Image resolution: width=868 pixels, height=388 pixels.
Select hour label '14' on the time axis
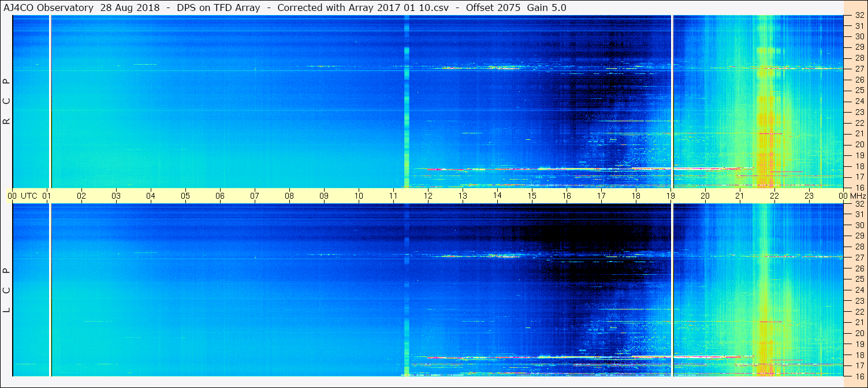[497, 196]
